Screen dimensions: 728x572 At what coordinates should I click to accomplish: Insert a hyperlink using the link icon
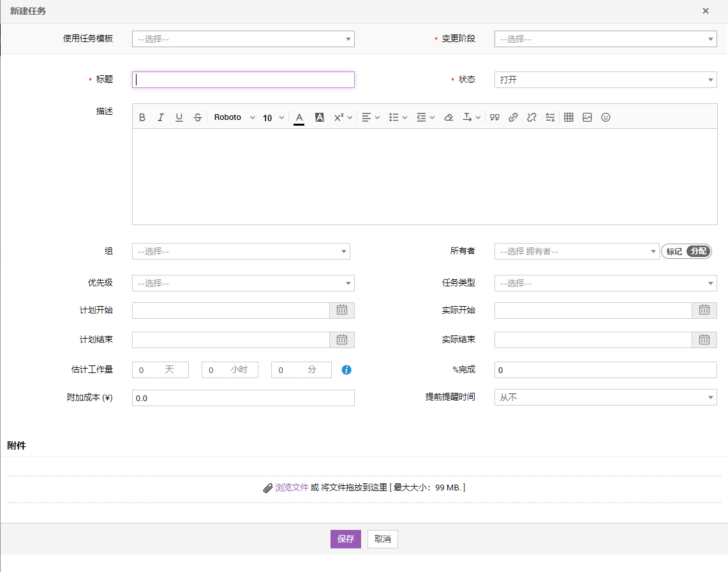pos(513,117)
